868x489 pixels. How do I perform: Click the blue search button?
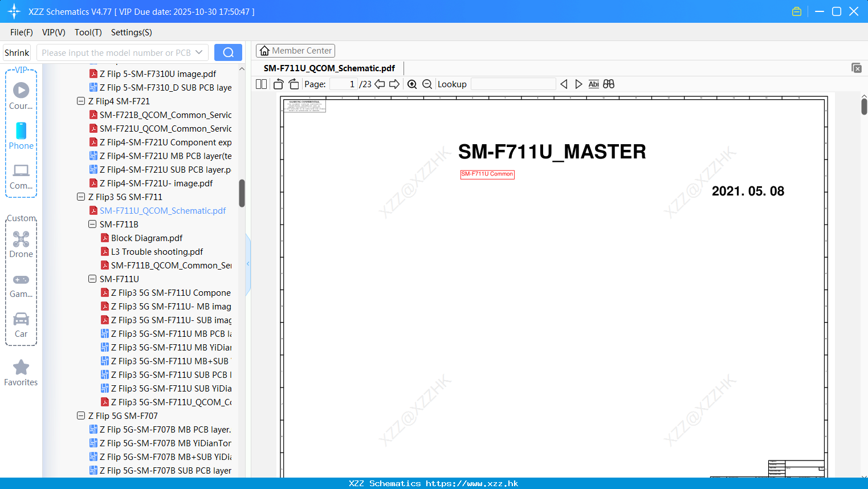coord(228,52)
